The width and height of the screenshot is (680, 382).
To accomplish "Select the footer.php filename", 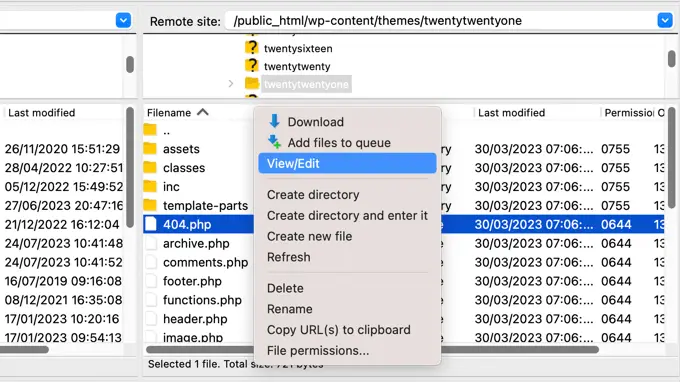I will tap(192, 281).
